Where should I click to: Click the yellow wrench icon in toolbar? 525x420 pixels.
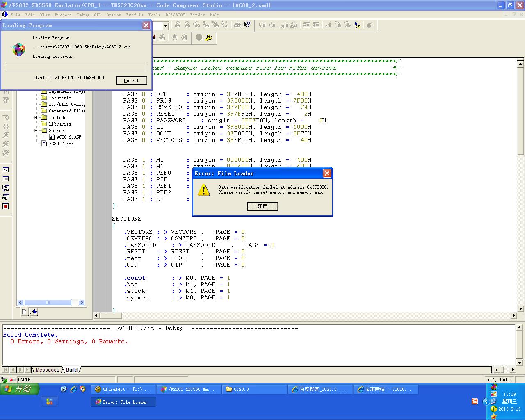tap(209, 38)
